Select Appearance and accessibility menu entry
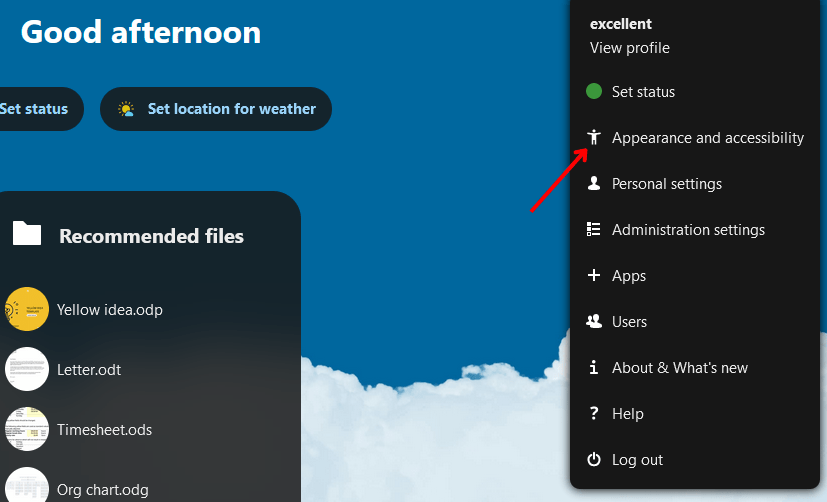 tap(707, 138)
